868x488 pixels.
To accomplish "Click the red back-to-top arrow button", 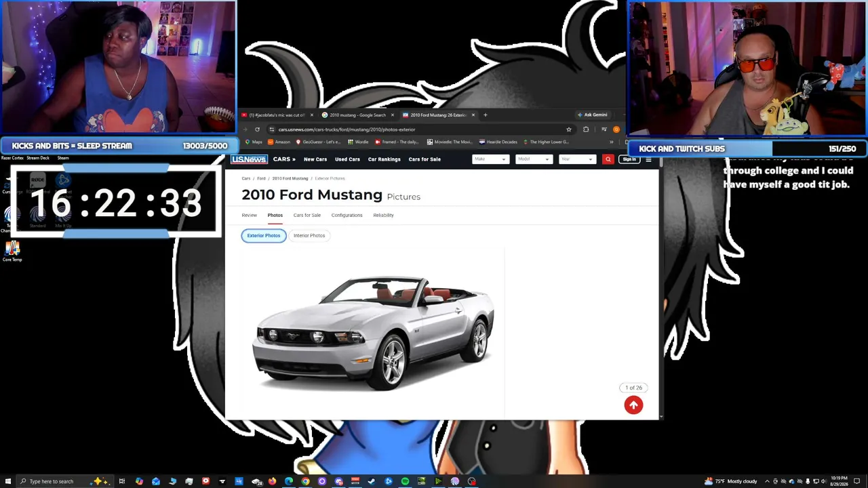I will tap(633, 405).
